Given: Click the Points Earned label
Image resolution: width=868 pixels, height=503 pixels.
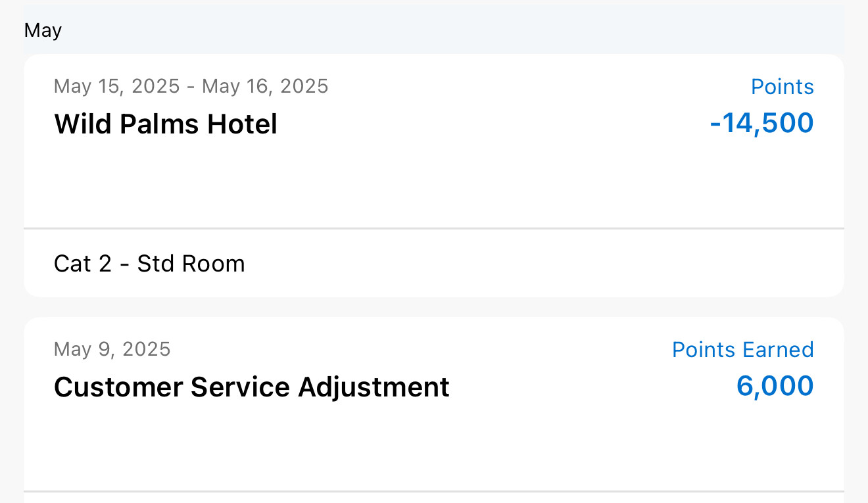Looking at the screenshot, I should pyautogui.click(x=742, y=349).
